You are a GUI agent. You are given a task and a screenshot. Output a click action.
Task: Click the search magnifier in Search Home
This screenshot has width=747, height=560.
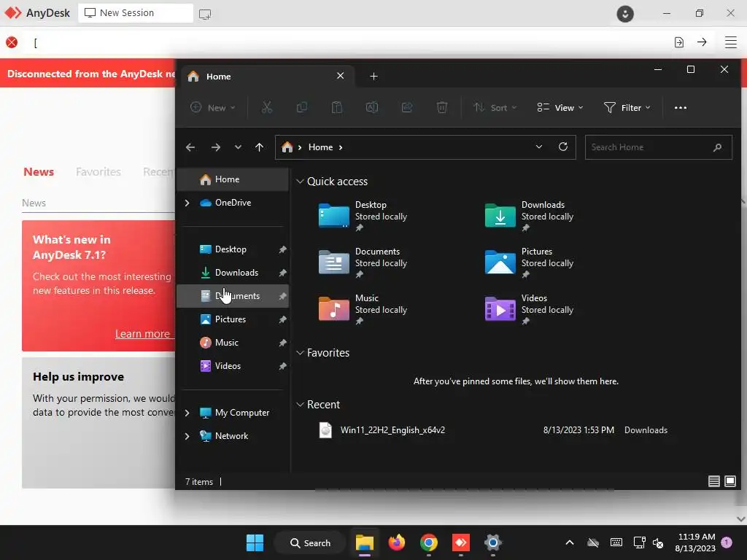tap(718, 147)
